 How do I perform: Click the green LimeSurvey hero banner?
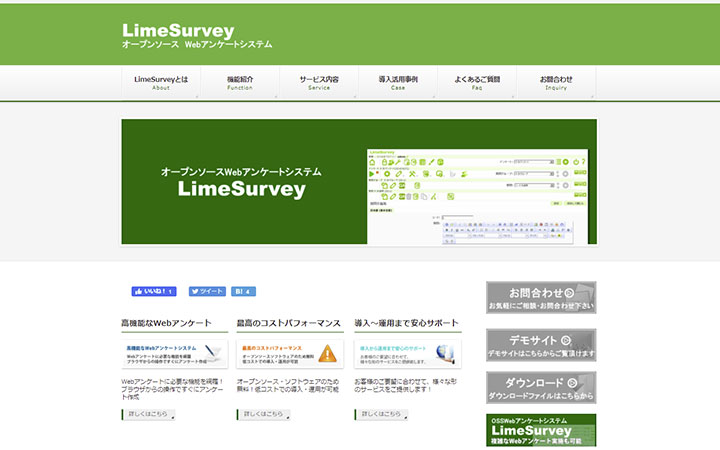pos(359,182)
